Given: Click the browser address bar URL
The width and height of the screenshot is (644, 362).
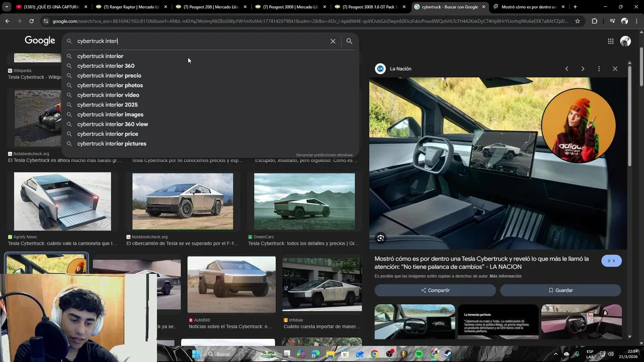Looking at the screenshot, I should [310, 21].
